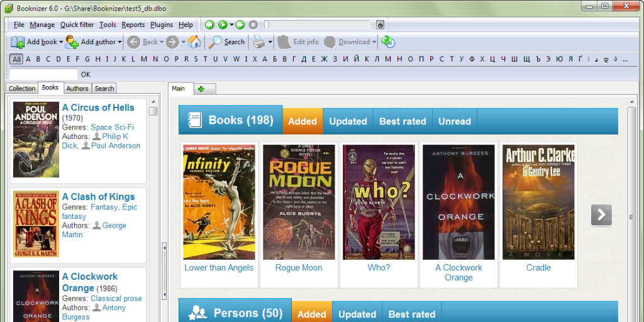Click the Back arrow icon

(x=133, y=42)
